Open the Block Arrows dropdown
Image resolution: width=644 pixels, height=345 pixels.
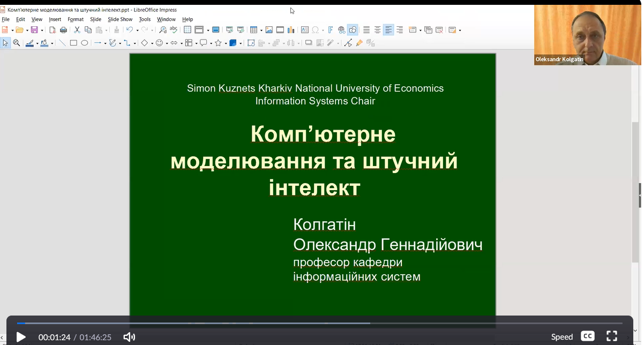point(182,43)
